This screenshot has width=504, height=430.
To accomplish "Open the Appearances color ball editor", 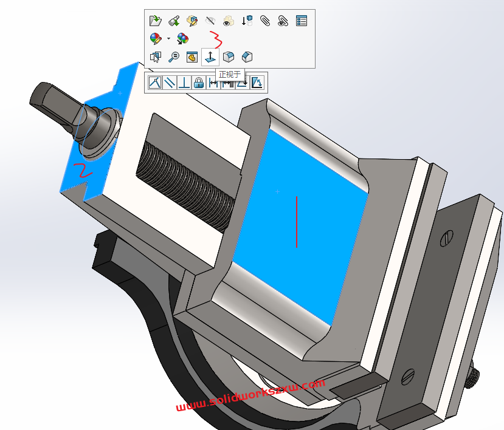I will point(156,39).
